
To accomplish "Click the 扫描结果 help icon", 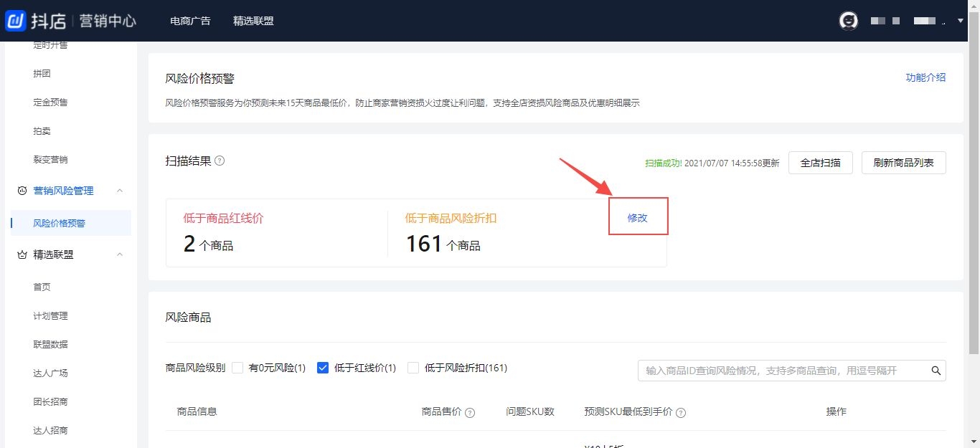I will (220, 161).
